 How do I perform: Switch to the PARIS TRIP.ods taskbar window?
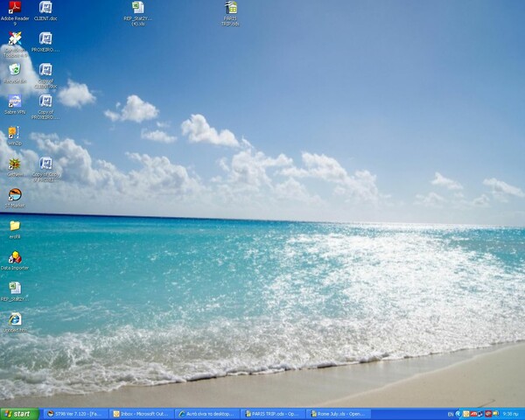point(272,413)
